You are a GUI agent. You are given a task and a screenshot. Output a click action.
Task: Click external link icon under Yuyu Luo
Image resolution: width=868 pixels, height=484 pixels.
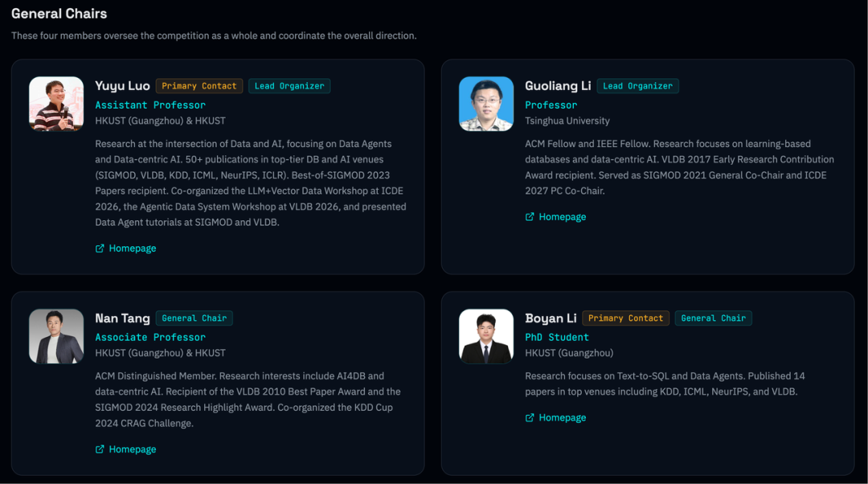[100, 248]
